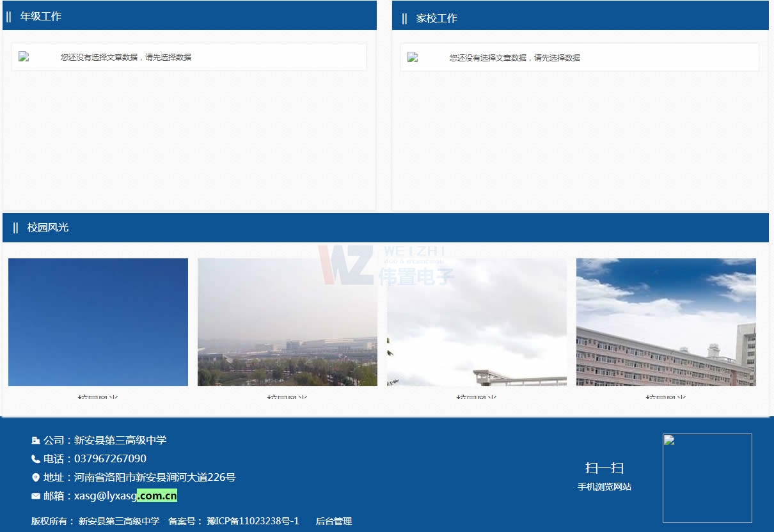Viewport: 774px width, 532px height.
Task: Select the 家校工作 section header
Action: pyautogui.click(x=436, y=17)
